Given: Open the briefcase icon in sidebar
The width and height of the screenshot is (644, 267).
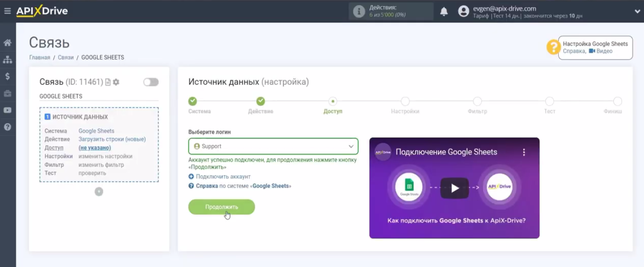Looking at the screenshot, I should pos(8,93).
